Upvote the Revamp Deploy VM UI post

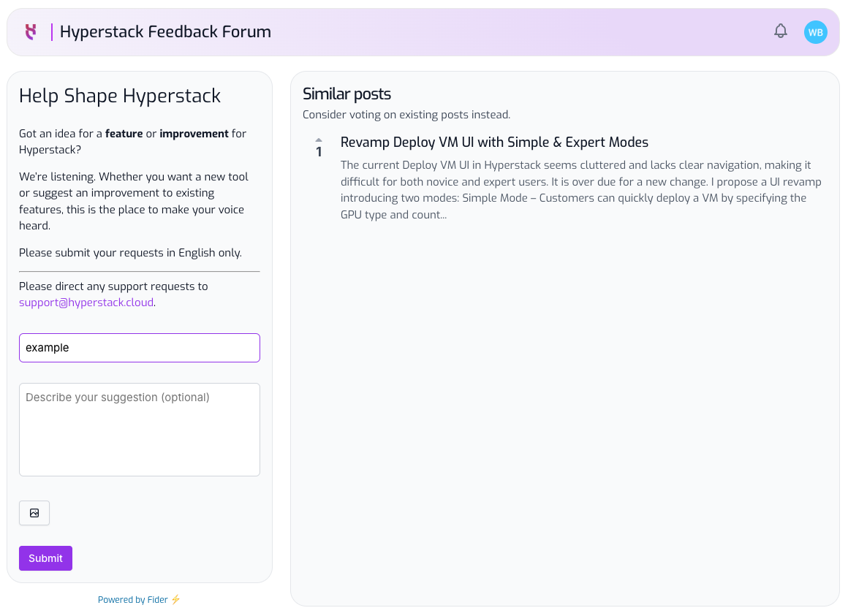tap(319, 140)
